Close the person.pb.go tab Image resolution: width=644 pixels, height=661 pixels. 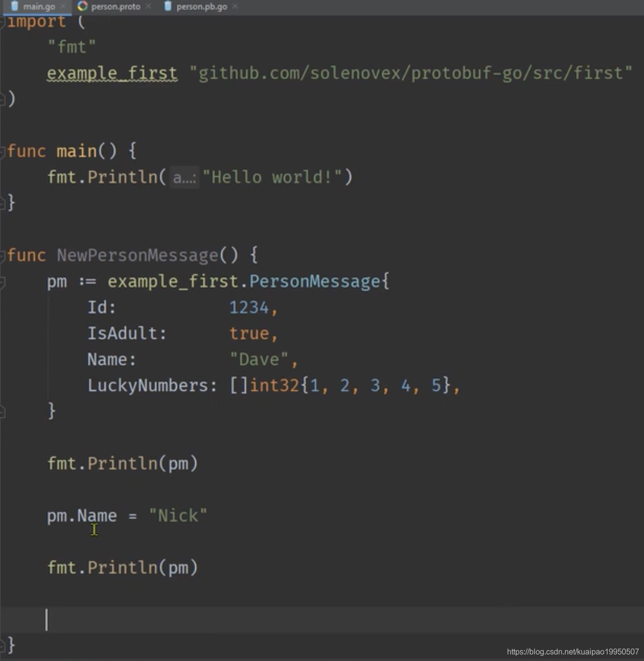coord(235,6)
